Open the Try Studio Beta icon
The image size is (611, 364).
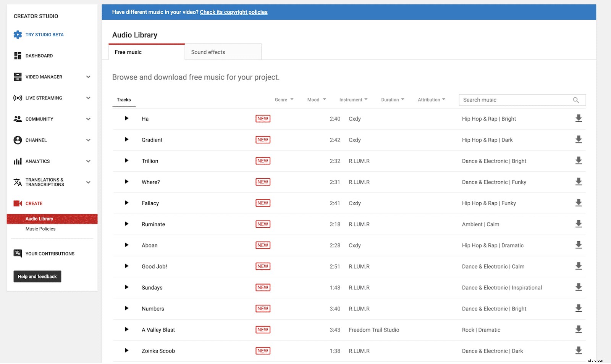18,34
